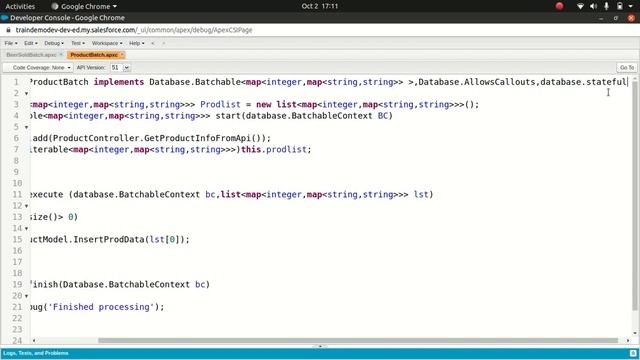
Task: Collapse the code fold at line 14
Action: tap(27, 229)
